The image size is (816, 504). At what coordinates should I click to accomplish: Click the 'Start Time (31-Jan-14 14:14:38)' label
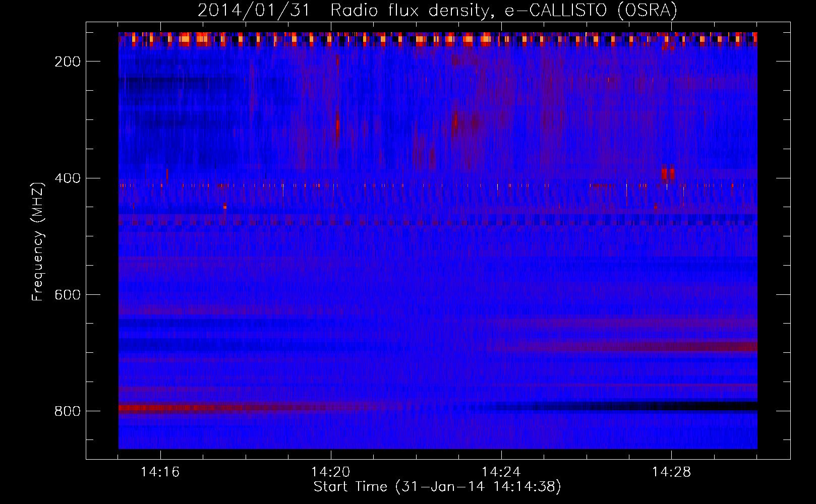click(x=437, y=487)
